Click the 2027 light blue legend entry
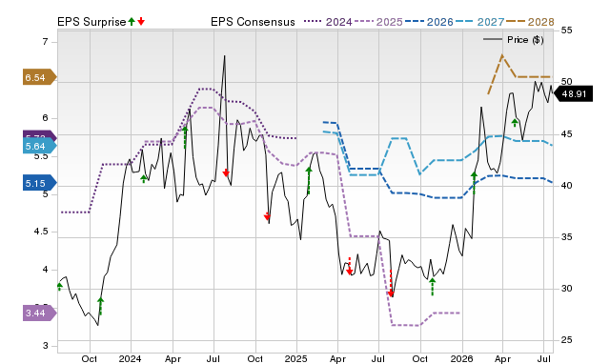 [x=479, y=22]
